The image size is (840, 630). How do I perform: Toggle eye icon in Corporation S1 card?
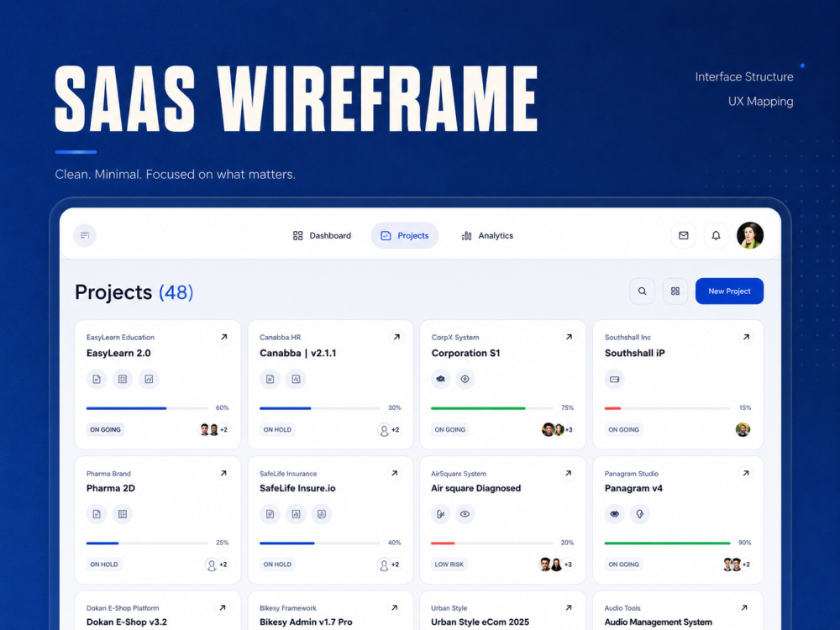pos(465,380)
